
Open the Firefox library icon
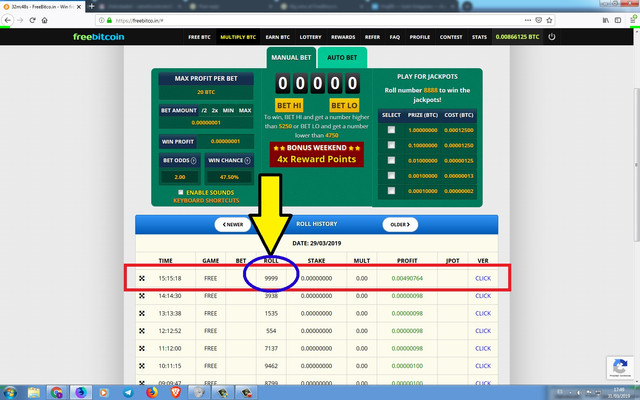[x=606, y=20]
